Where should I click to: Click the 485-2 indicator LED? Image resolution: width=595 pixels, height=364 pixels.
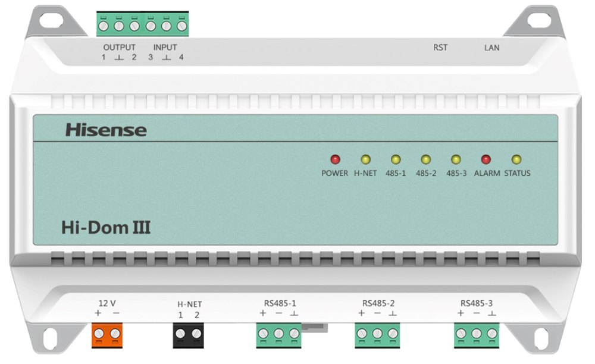coord(426,159)
